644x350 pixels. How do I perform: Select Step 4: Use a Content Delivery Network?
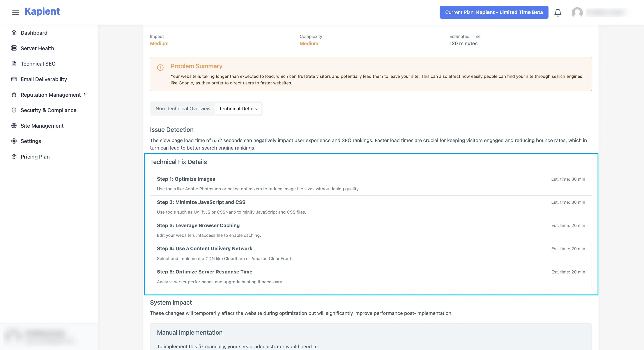[371, 253]
